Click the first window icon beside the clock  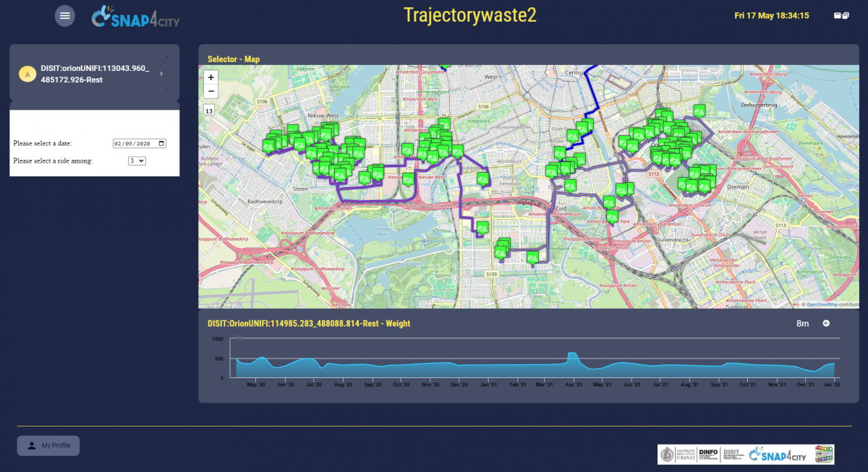coord(838,15)
